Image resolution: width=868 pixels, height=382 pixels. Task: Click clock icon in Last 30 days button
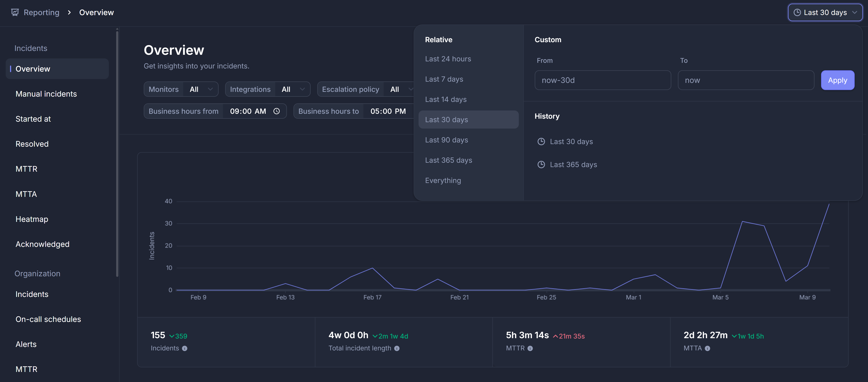point(797,12)
